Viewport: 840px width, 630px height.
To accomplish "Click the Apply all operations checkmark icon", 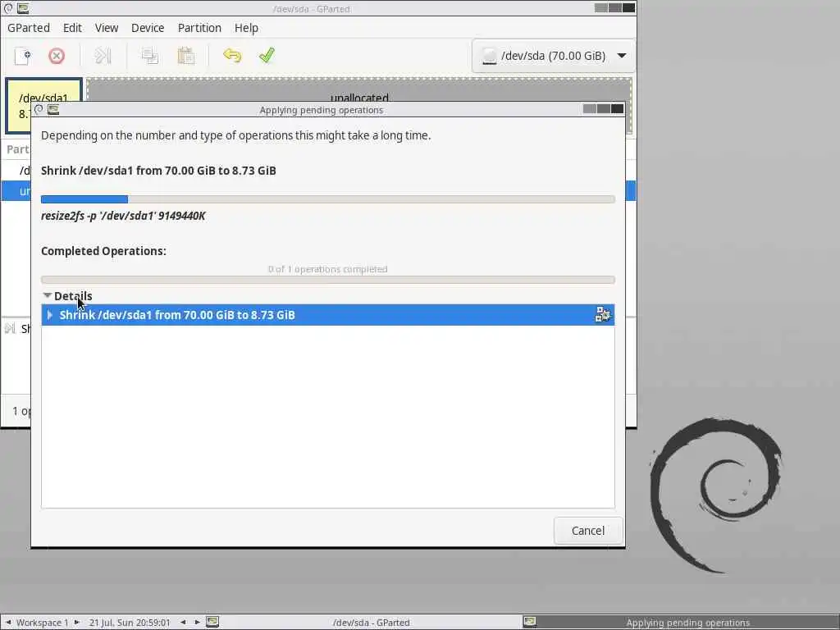I will click(x=267, y=56).
